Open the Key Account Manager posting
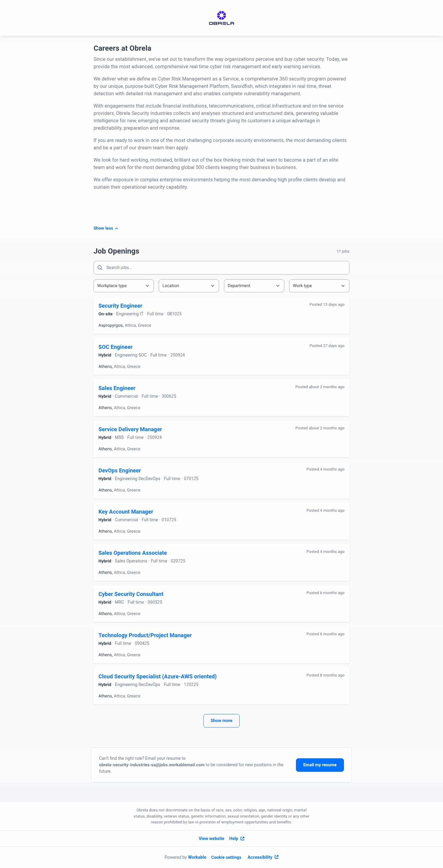The image size is (443, 868). pos(126,511)
